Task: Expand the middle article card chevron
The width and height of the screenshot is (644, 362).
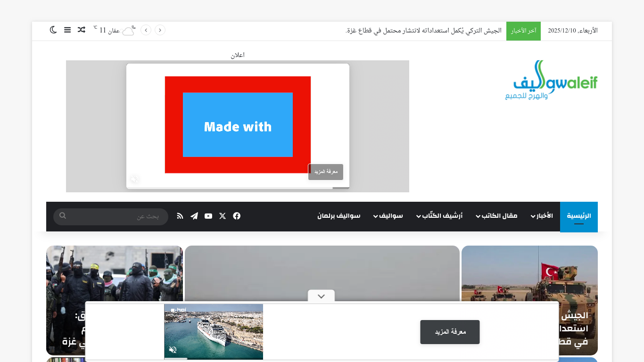Action: coord(321,296)
